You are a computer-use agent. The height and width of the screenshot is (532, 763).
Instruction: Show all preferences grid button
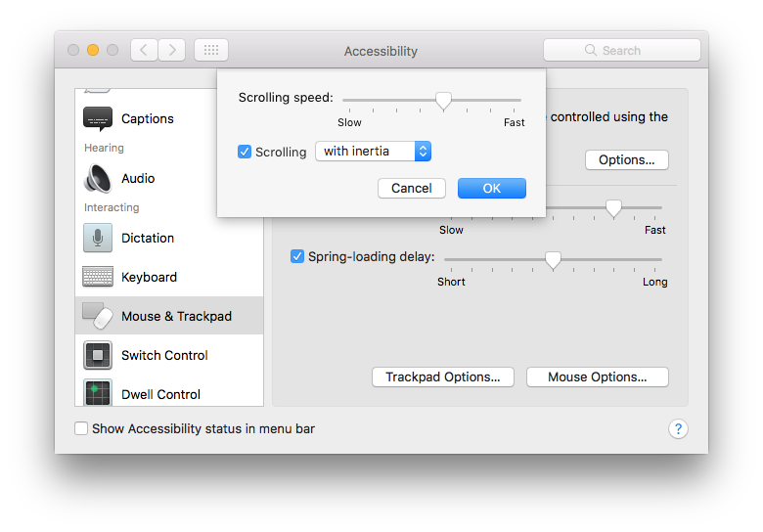pyautogui.click(x=211, y=50)
